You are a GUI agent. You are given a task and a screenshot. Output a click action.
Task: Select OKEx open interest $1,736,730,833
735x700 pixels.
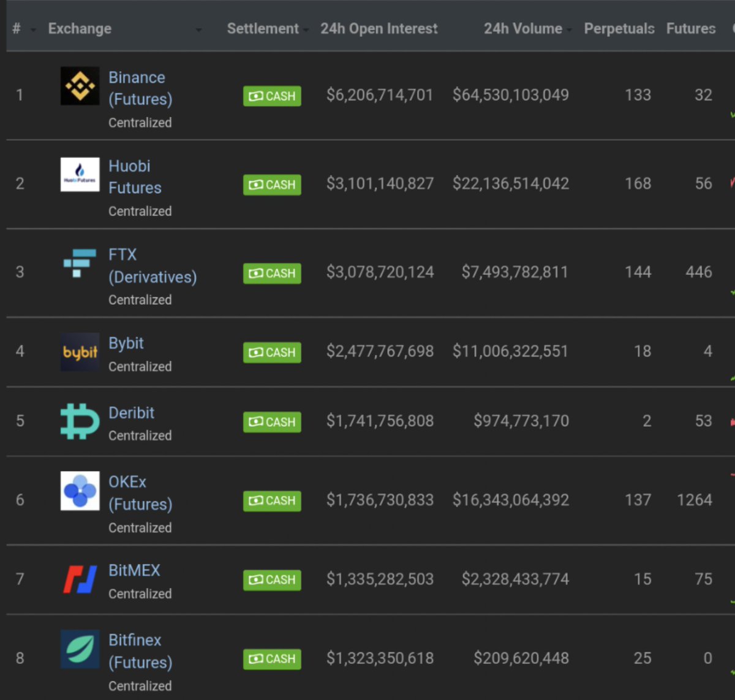click(380, 500)
